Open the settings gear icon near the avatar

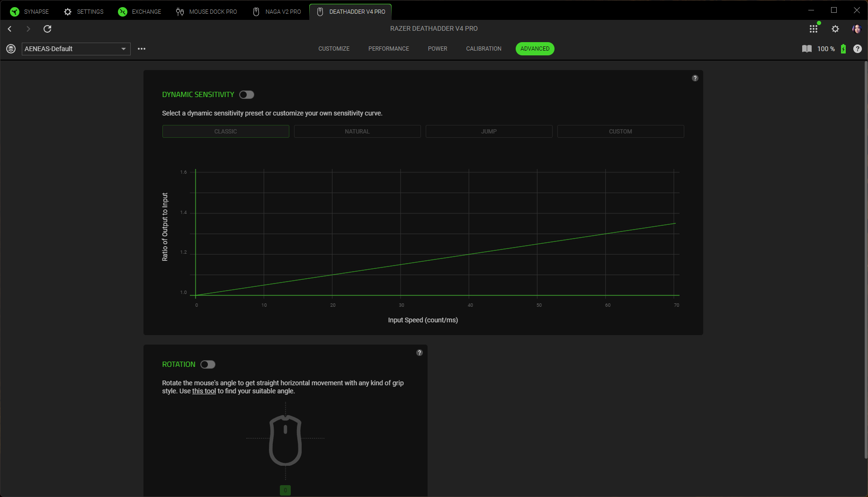[x=835, y=29]
